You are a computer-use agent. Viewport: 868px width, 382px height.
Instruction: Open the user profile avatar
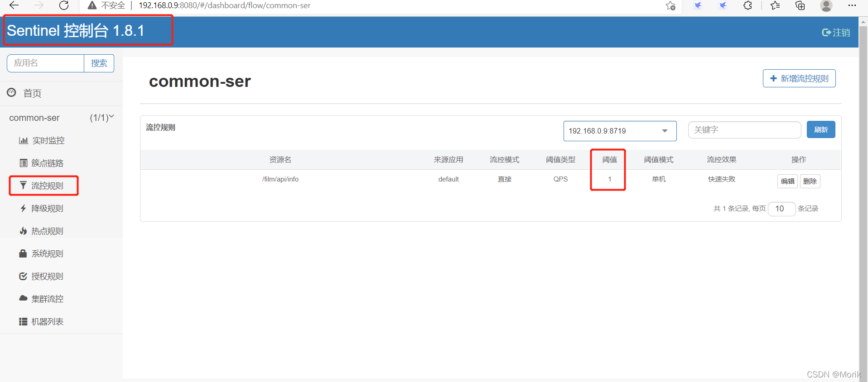[x=826, y=5]
